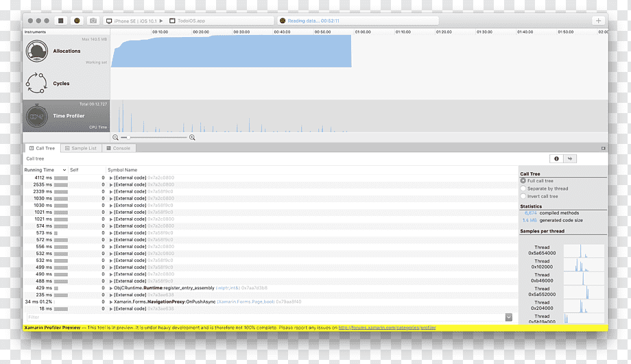Image resolution: width=631 pixels, height=364 pixels.
Task: Select the 499 ms External code row
Action: tap(270, 267)
